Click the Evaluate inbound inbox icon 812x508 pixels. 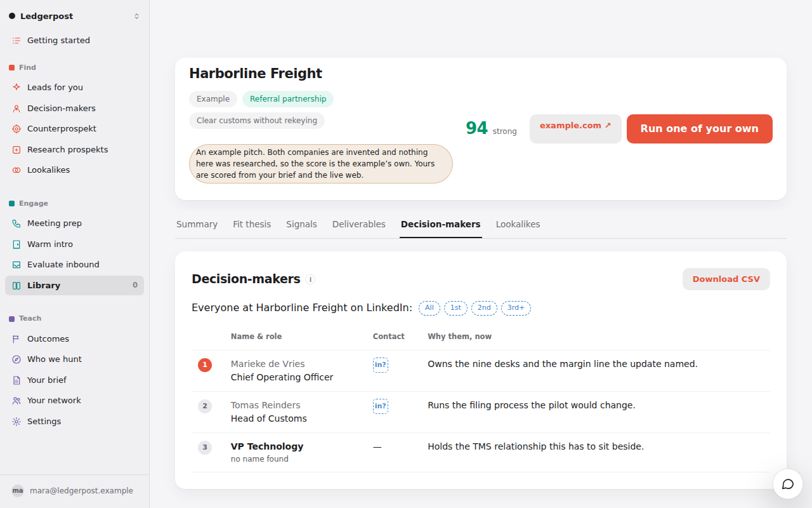[x=16, y=265]
